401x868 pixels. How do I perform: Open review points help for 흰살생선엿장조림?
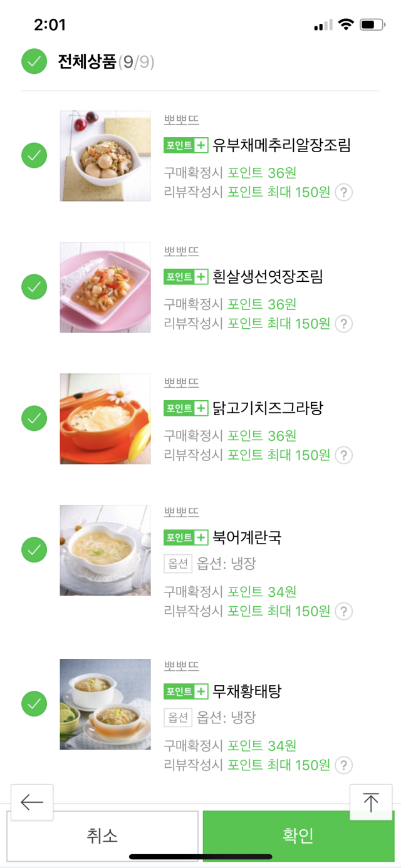pos(343,324)
